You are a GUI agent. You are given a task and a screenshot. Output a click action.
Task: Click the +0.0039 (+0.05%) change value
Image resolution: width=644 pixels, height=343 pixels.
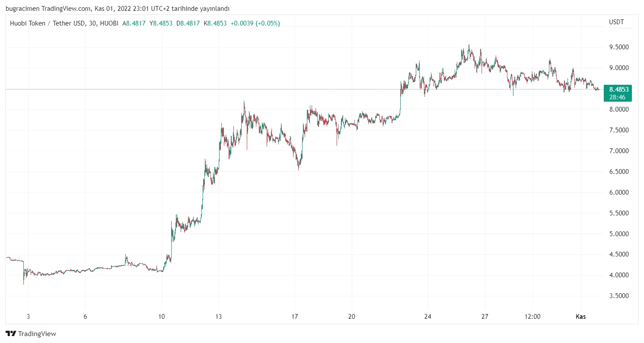tap(255, 23)
